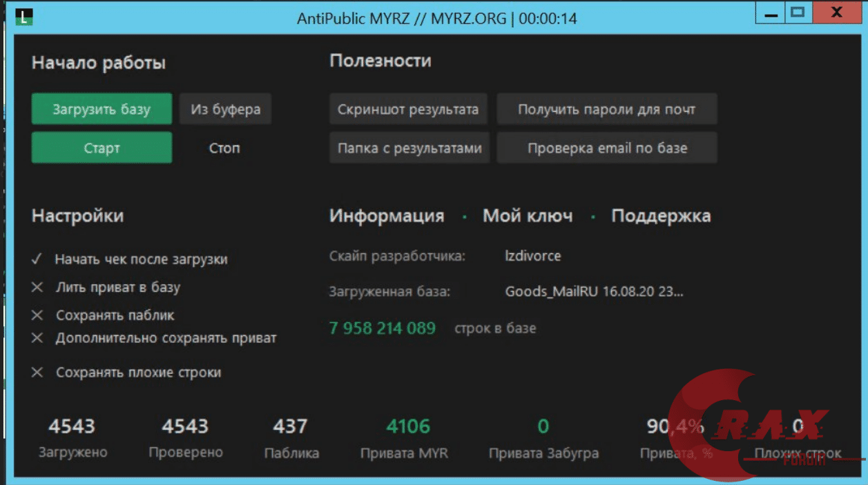The height and width of the screenshot is (485, 868).
Task: Enable Дополнительно сохранять приват option
Action: click(154, 338)
